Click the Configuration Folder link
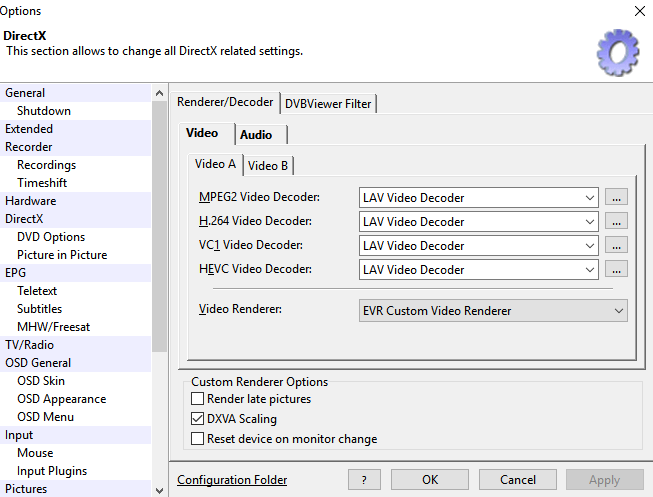Screen dimensions: 653x497 pos(232,480)
